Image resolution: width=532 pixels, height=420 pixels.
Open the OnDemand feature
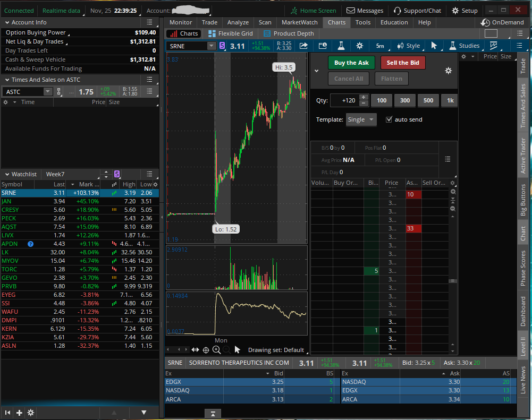tap(502, 22)
